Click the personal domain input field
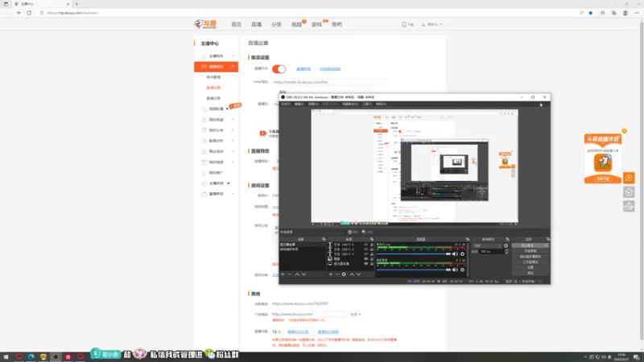Screen dimensions: 644x362 coord(310,315)
